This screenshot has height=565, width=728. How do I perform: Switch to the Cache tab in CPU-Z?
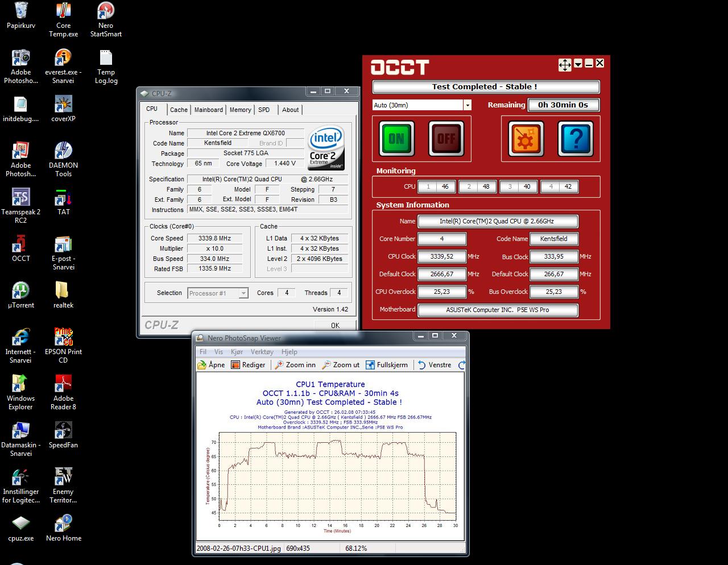pyautogui.click(x=179, y=110)
